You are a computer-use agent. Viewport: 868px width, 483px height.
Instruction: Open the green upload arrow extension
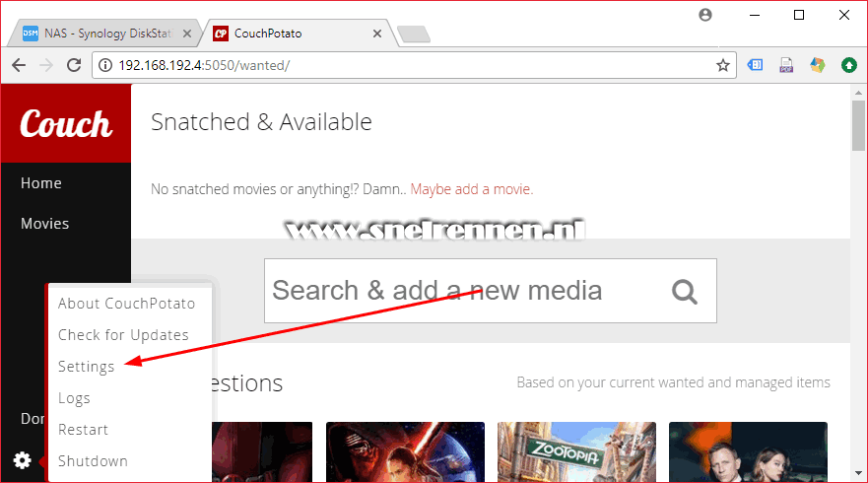pyautogui.click(x=848, y=65)
